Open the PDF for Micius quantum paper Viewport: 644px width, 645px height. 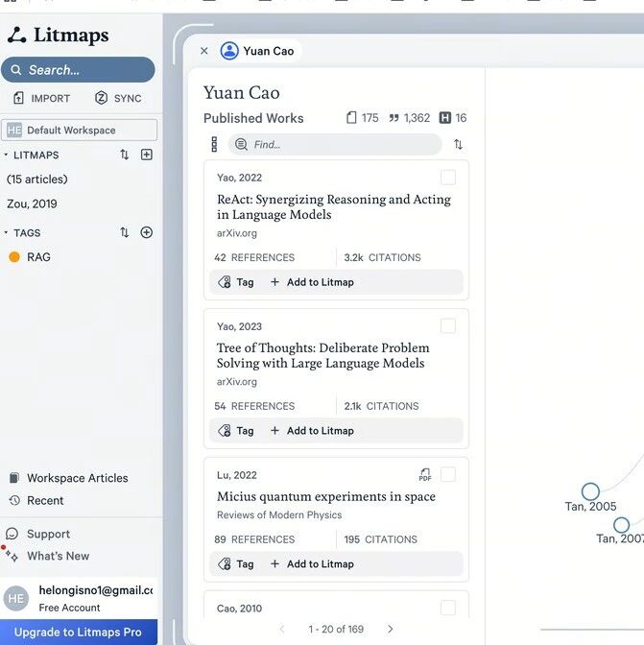425,475
